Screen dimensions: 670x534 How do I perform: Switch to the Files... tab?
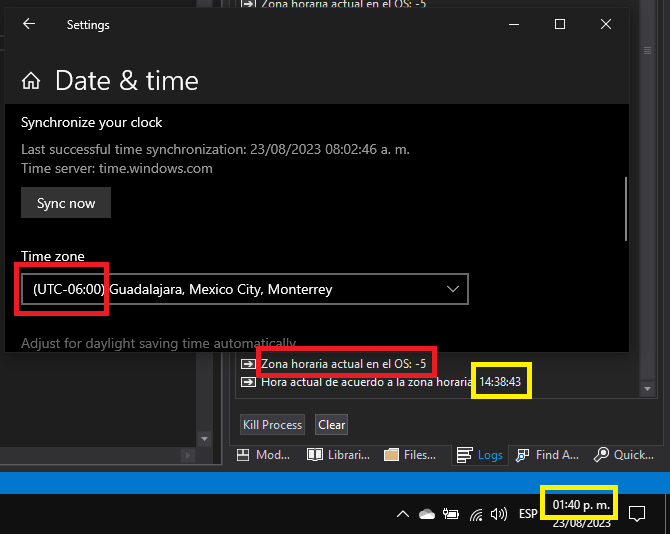click(x=410, y=455)
